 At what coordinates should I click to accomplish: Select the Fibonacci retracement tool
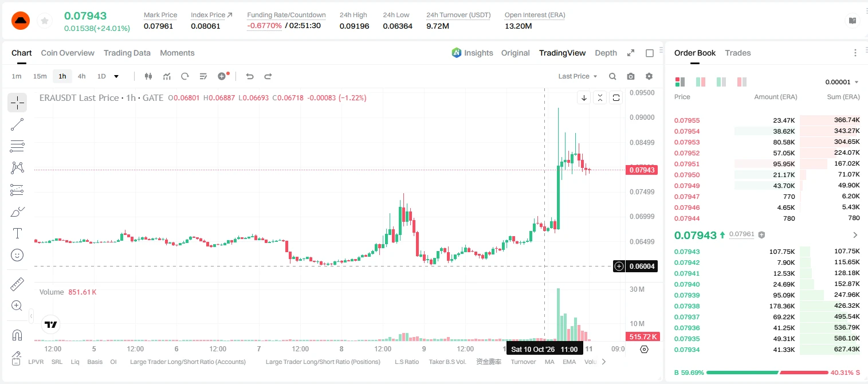[x=17, y=146]
